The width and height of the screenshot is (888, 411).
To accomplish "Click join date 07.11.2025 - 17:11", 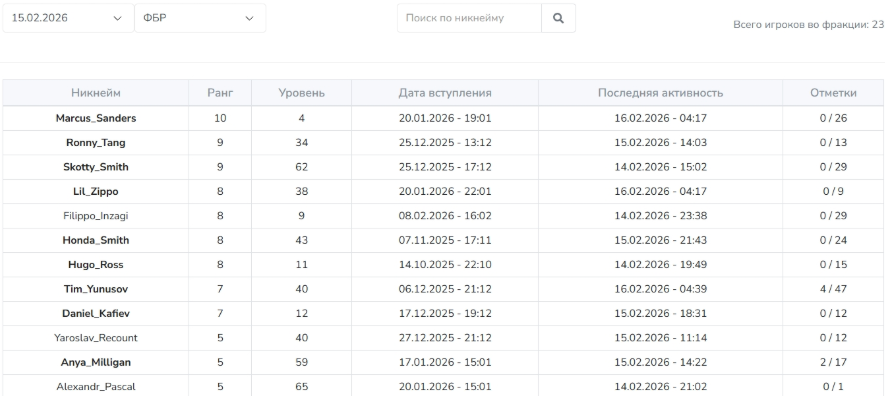I will tap(445, 240).
